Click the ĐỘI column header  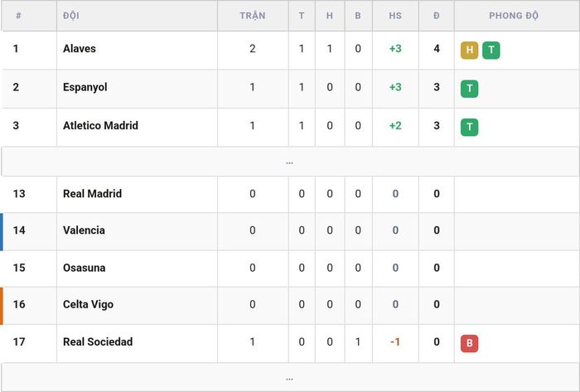(71, 16)
